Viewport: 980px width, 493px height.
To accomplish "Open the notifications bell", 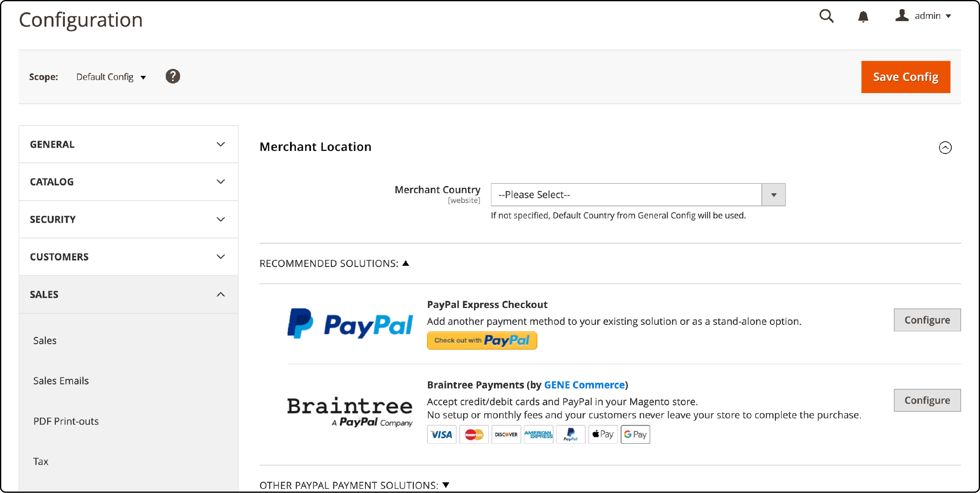I will (863, 16).
